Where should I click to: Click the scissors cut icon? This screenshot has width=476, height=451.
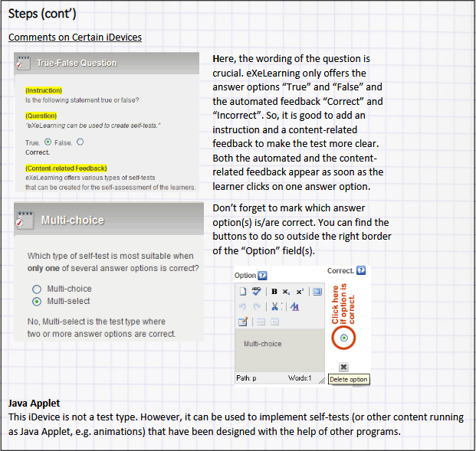tap(274, 306)
